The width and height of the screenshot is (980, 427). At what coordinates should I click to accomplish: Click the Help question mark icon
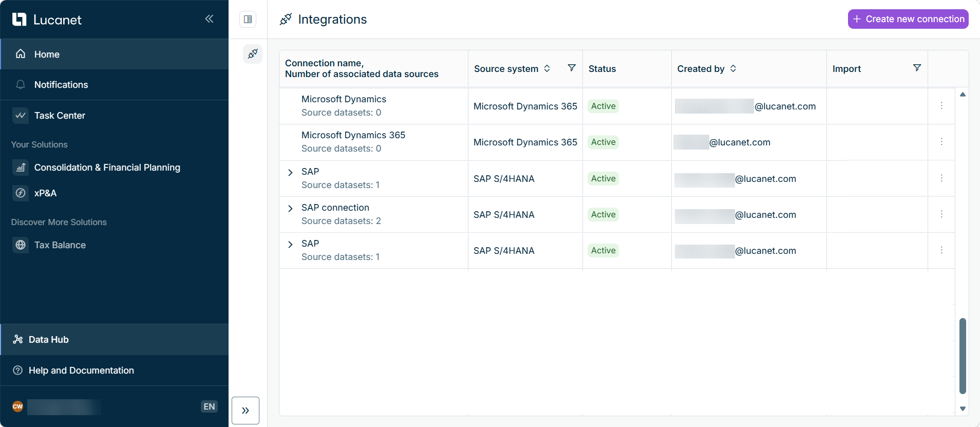click(18, 370)
